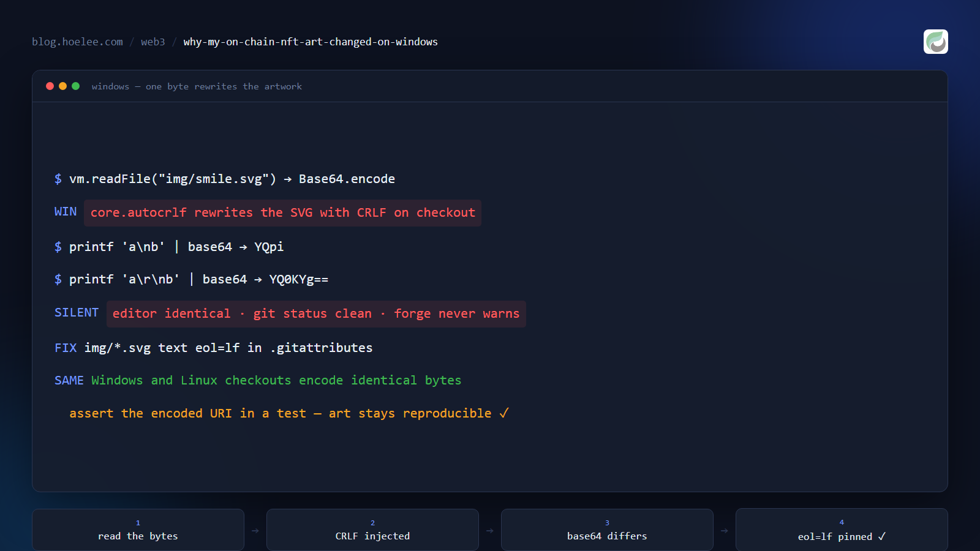Click the green window dot
The height and width of the screenshot is (551, 980).
[x=75, y=86]
